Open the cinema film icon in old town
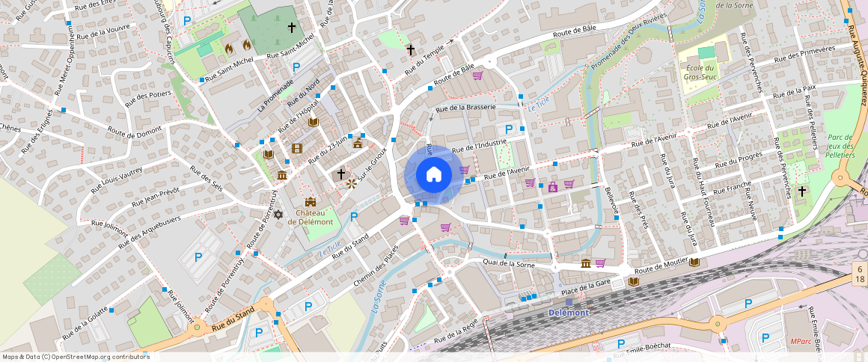The height and width of the screenshot is (362, 868). tap(297, 148)
